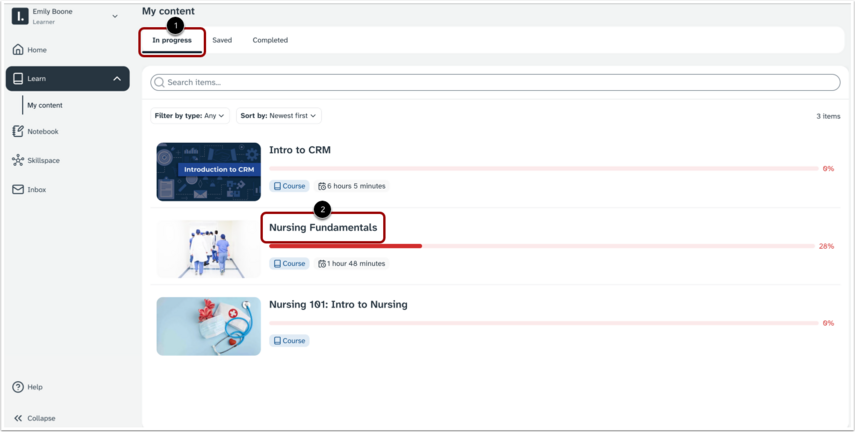The height and width of the screenshot is (432, 855).
Task: Open the Nursing 101 stethoscope thumbnail
Action: click(208, 326)
